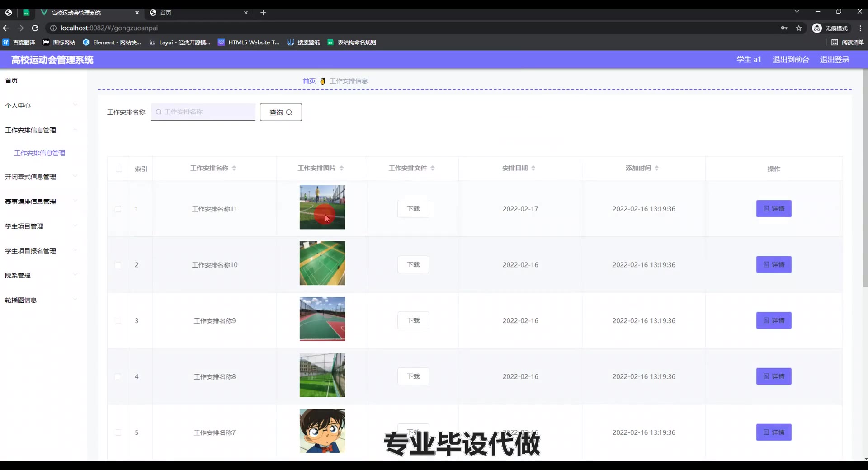Sort by 添加时间 column sort arrows
This screenshot has width=868, height=470.
tap(656, 168)
